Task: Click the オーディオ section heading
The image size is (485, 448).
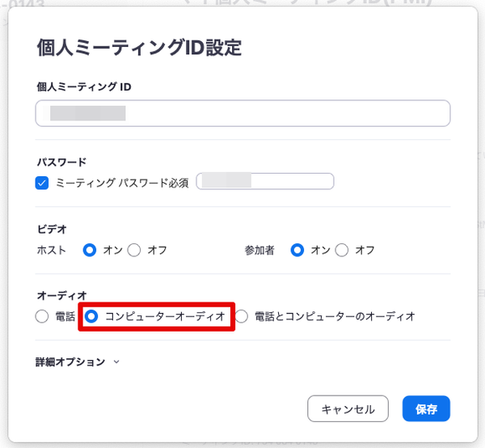Action: (61, 296)
